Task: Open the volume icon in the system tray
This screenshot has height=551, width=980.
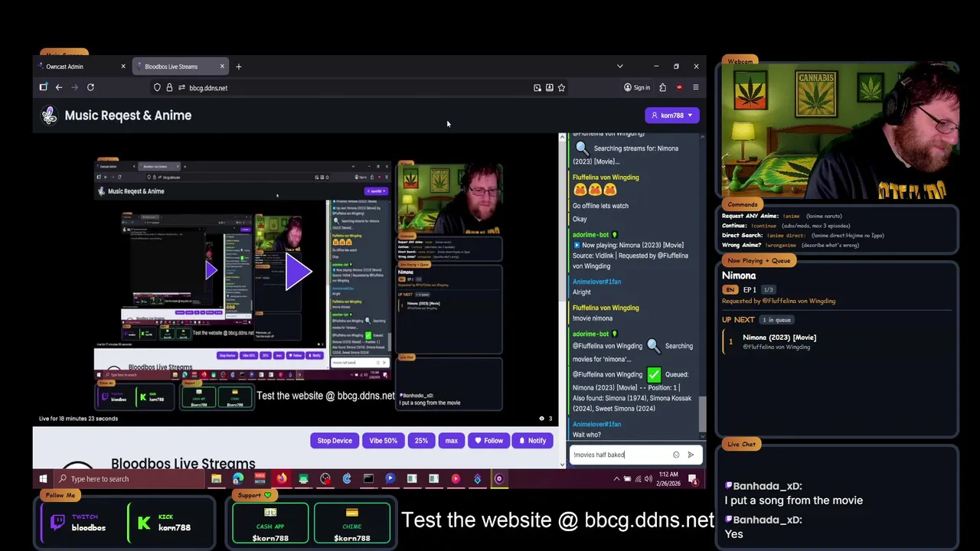Action: [648, 479]
